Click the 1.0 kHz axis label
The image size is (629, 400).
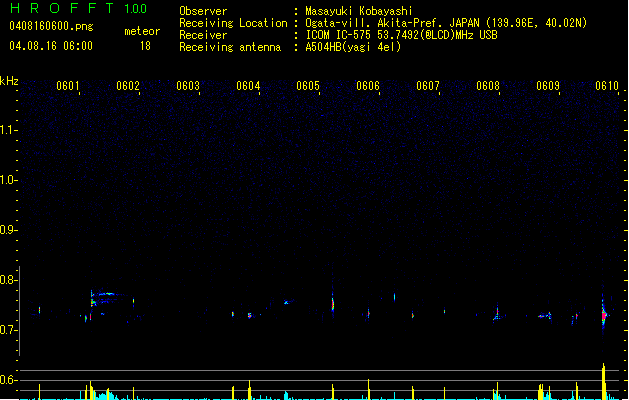point(7,180)
